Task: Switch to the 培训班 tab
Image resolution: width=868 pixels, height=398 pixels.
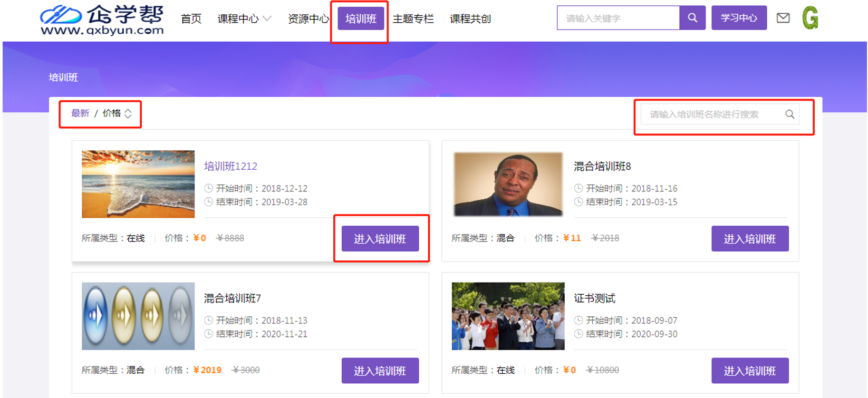Action: [x=361, y=19]
